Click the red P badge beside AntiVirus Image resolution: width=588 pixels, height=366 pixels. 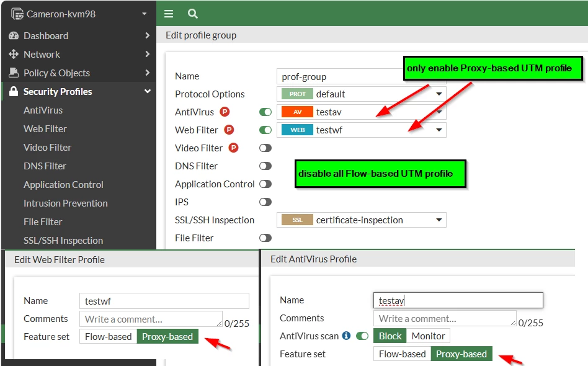[225, 112]
